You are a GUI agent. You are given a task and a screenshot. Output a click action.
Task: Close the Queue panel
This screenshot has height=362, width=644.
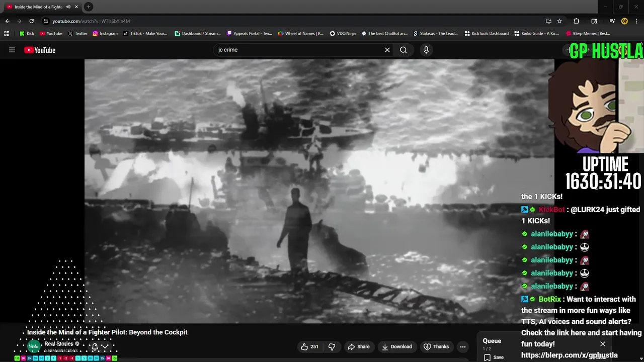[x=603, y=344]
